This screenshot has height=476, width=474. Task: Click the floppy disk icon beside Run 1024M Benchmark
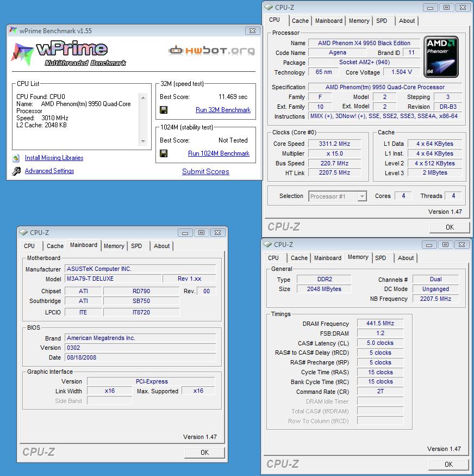pyautogui.click(x=164, y=153)
